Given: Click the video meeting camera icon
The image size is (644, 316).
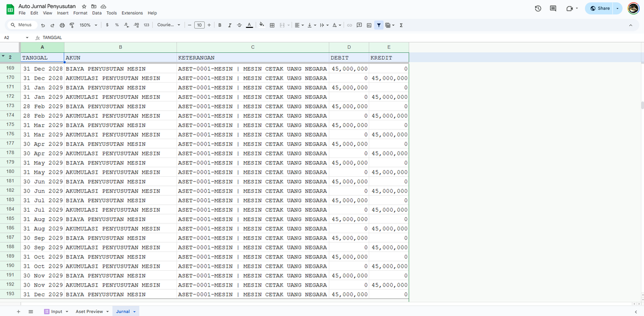Looking at the screenshot, I should pos(570,9).
